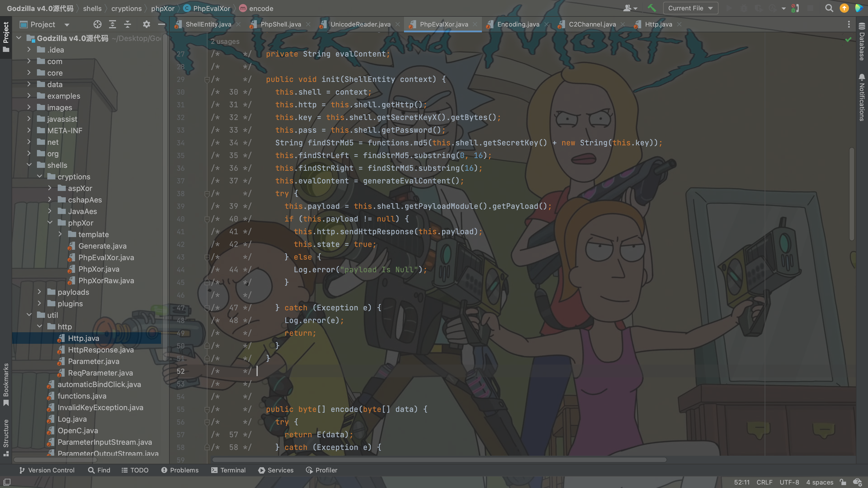Click the Expand All icon in Project panel

coord(113,24)
